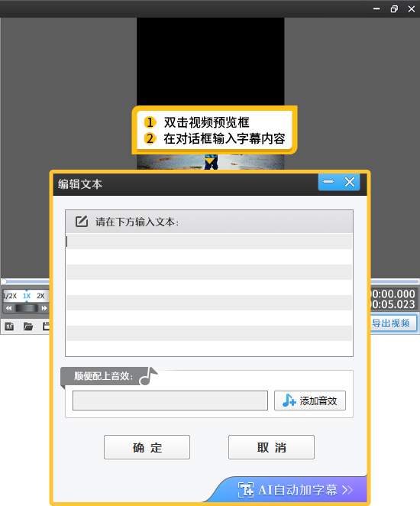
Task: Click inside the subtitle text input area
Action: (x=209, y=294)
